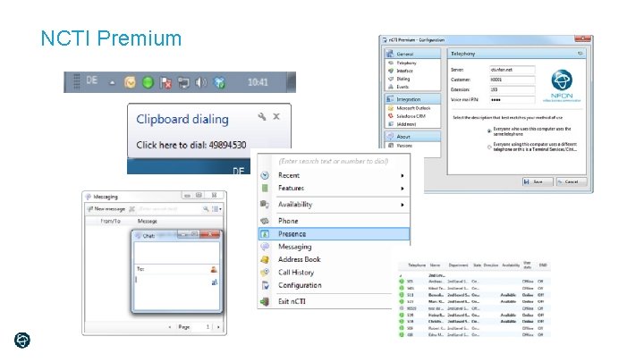Open the Outlook icon in system tray
This screenshot has height=362, width=644.
(x=131, y=82)
